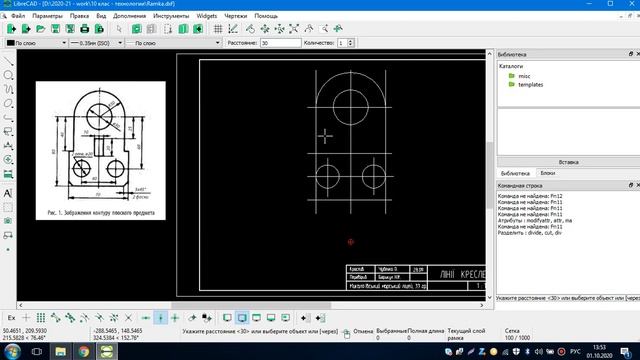Undock the Библиотека panel
The image size is (640, 360).
point(631,54)
